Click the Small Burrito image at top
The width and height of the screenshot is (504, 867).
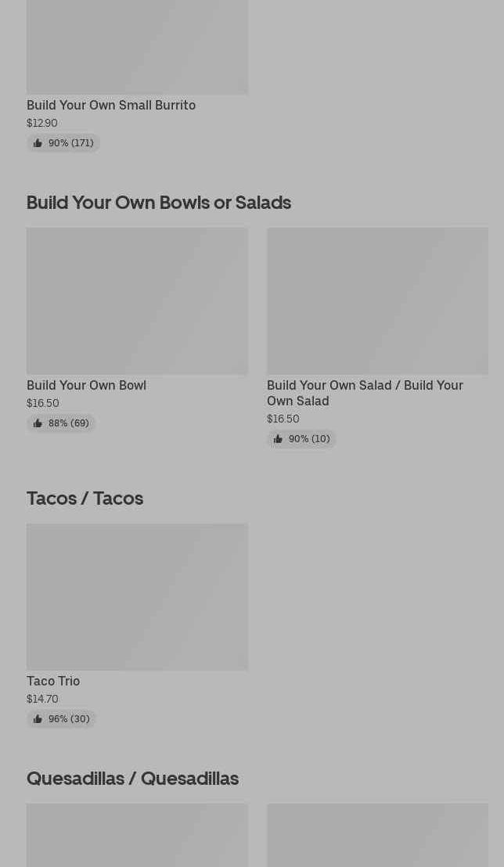(137, 47)
